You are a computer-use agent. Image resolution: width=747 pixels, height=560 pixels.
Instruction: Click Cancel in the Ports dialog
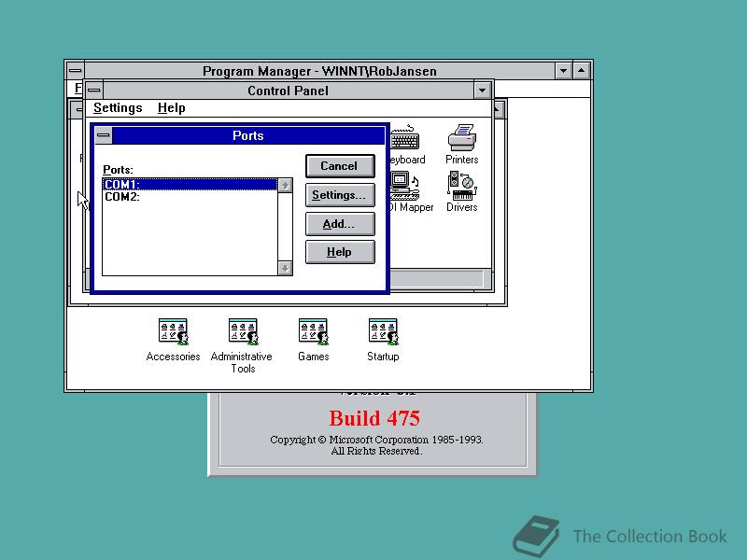[x=340, y=166]
